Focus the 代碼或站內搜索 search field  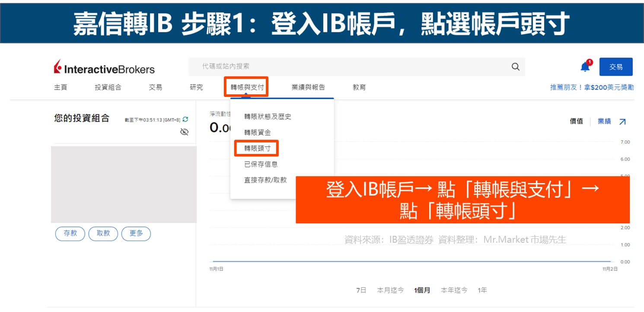click(357, 67)
